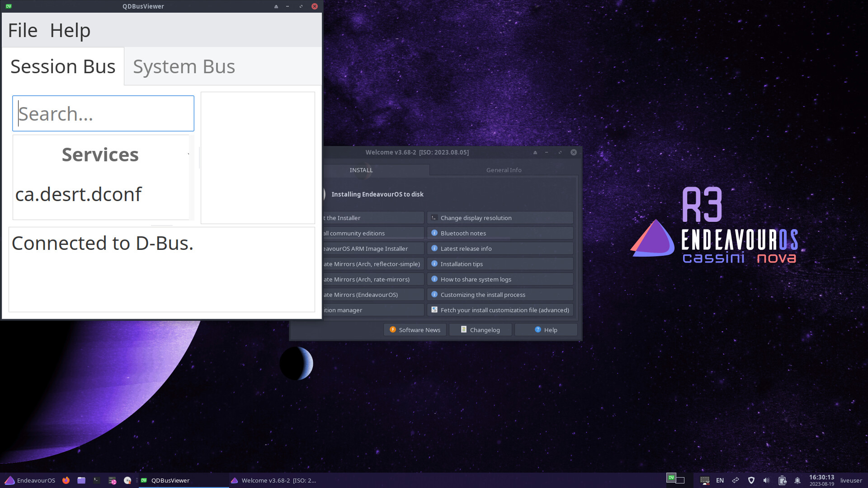Viewport: 868px width, 488px height.
Task: Open the notifications bell icon
Action: click(797, 480)
